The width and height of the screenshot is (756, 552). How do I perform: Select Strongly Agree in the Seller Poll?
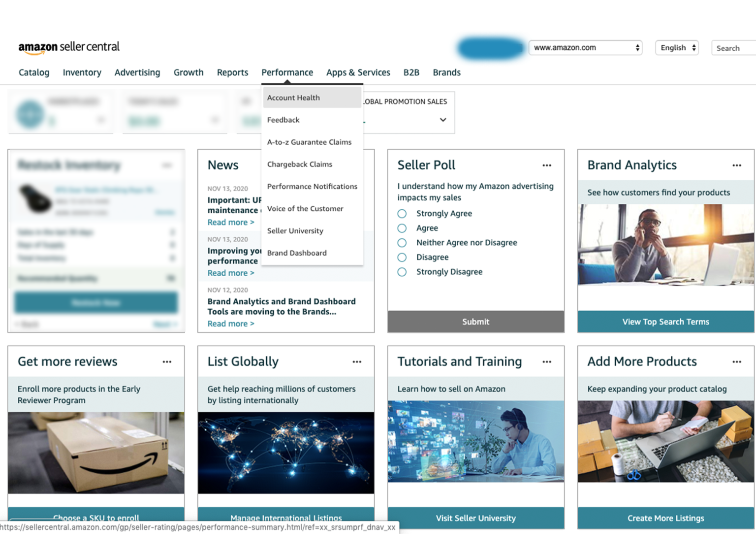[x=402, y=213]
